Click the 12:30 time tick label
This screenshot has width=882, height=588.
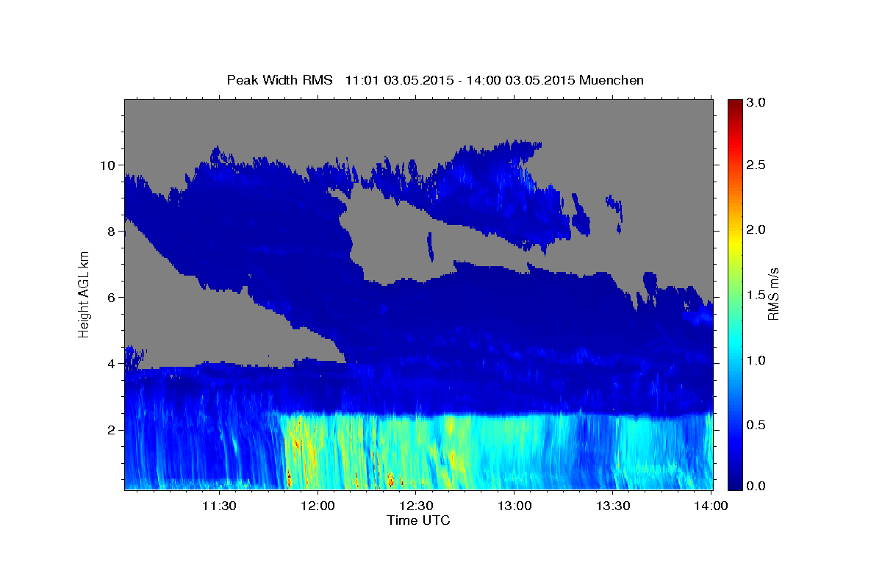(416, 506)
